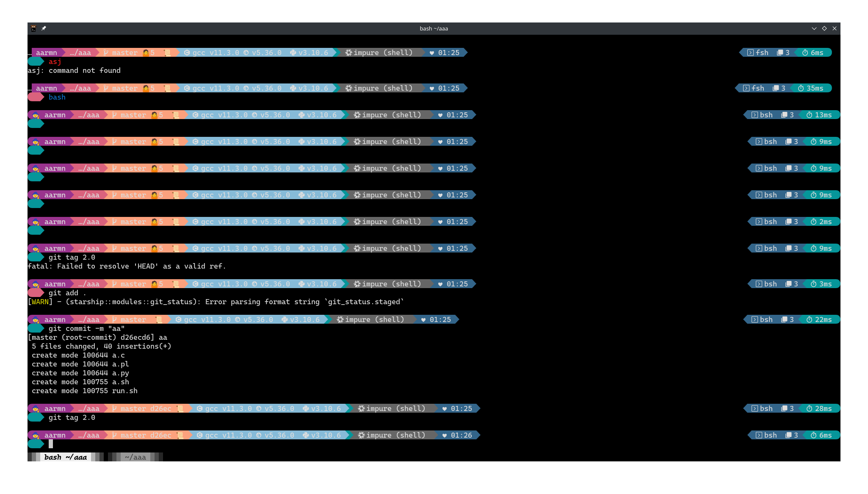
Task: Click the blinking cursor on the last prompt line
Action: pyautogui.click(x=51, y=444)
